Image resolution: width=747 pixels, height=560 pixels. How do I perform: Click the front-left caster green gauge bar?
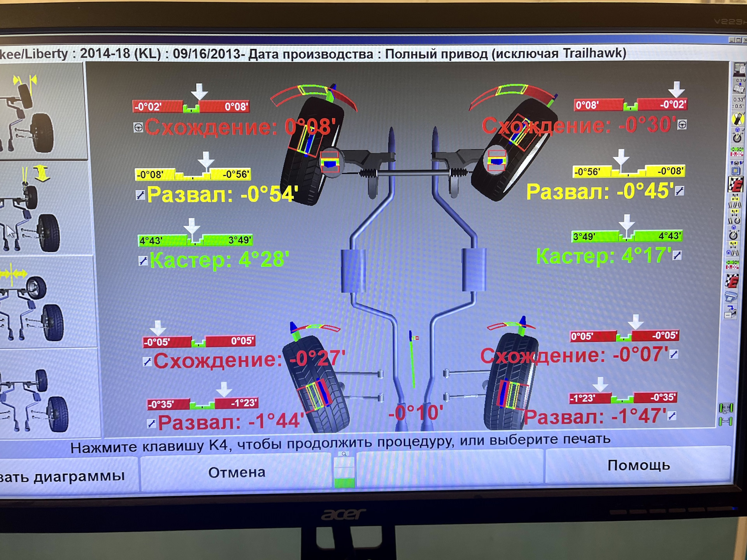point(195,240)
